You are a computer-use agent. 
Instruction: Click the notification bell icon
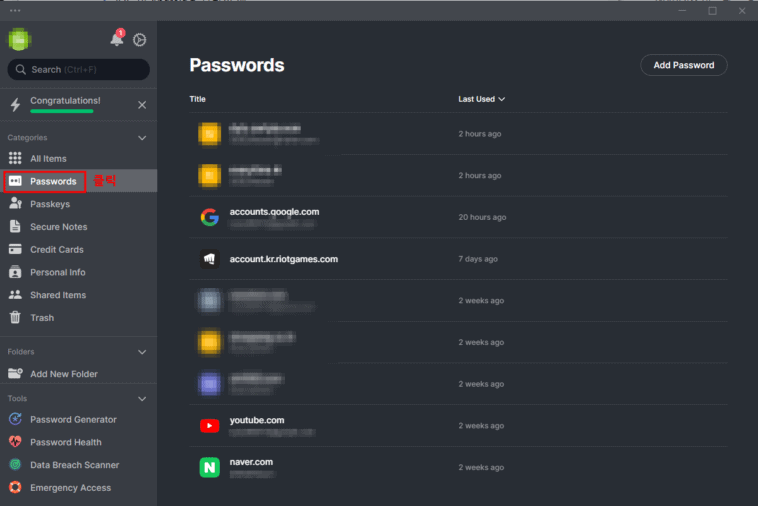[117, 39]
